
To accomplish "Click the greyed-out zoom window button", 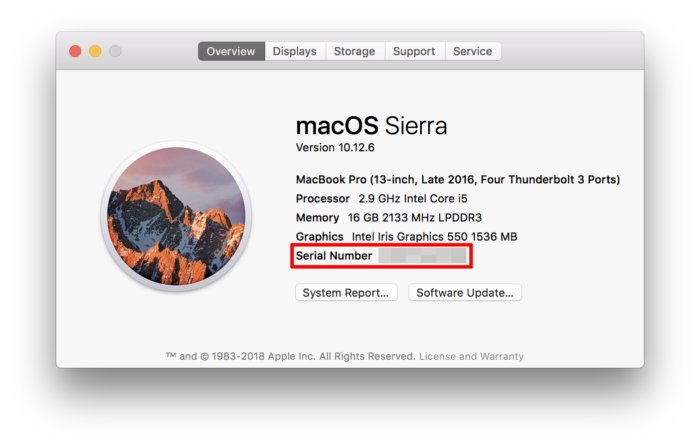I will 115,51.
